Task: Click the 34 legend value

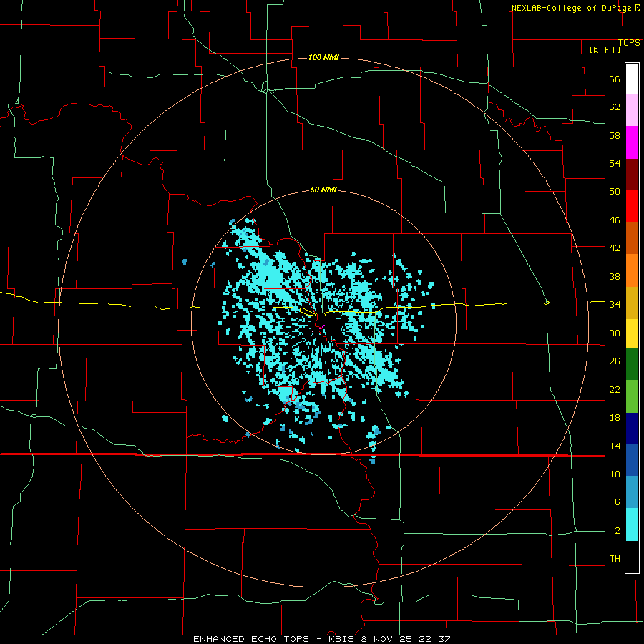Action: pyautogui.click(x=615, y=304)
